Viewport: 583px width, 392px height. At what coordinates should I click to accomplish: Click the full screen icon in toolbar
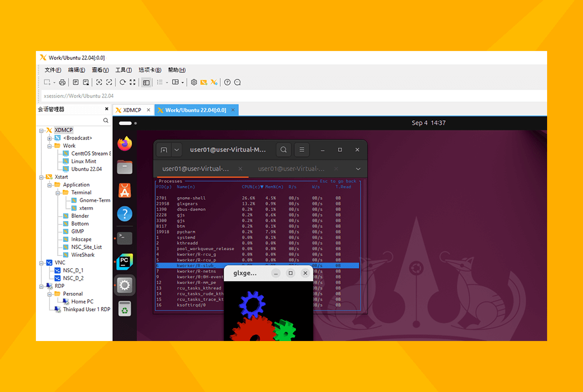pyautogui.click(x=132, y=82)
